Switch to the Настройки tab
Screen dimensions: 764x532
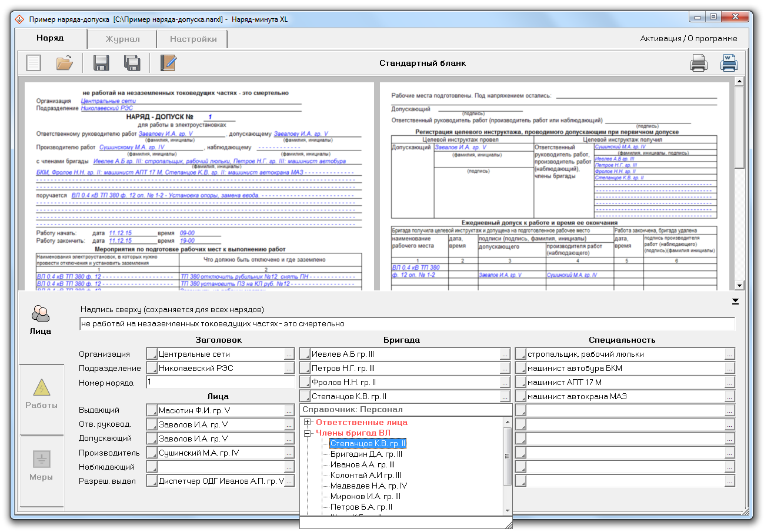tap(193, 39)
